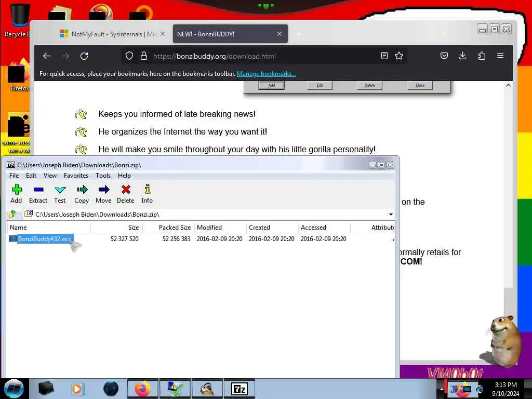Sort by the Size column header
The width and height of the screenshot is (532, 399).
[x=117, y=228]
